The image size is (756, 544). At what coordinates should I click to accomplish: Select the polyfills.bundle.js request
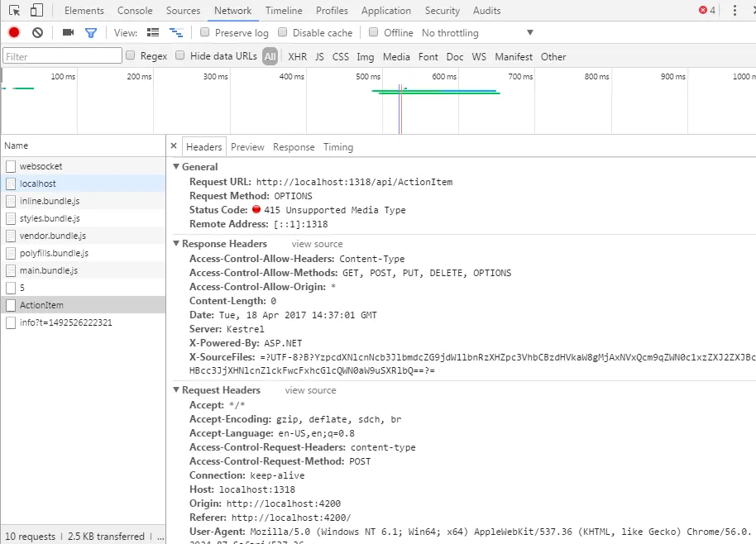point(83,253)
